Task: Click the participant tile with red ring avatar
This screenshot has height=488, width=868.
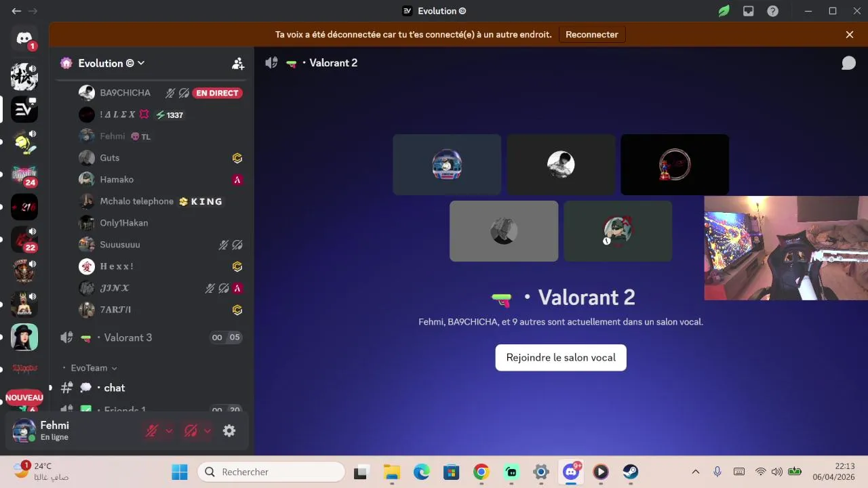Action: tap(675, 165)
